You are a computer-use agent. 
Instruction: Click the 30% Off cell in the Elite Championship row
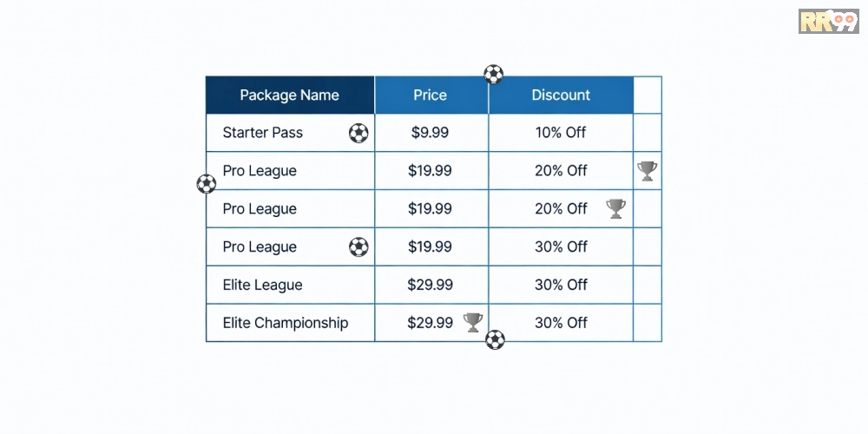point(561,323)
